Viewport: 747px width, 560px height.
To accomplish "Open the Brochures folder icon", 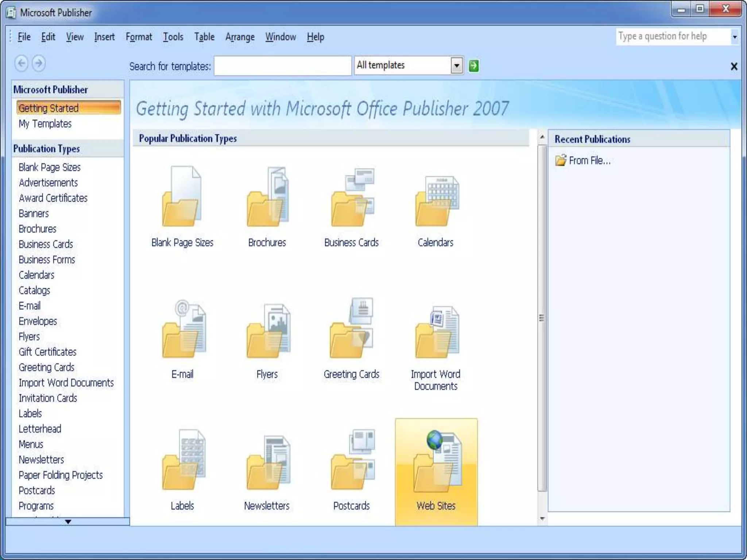I will point(267,198).
